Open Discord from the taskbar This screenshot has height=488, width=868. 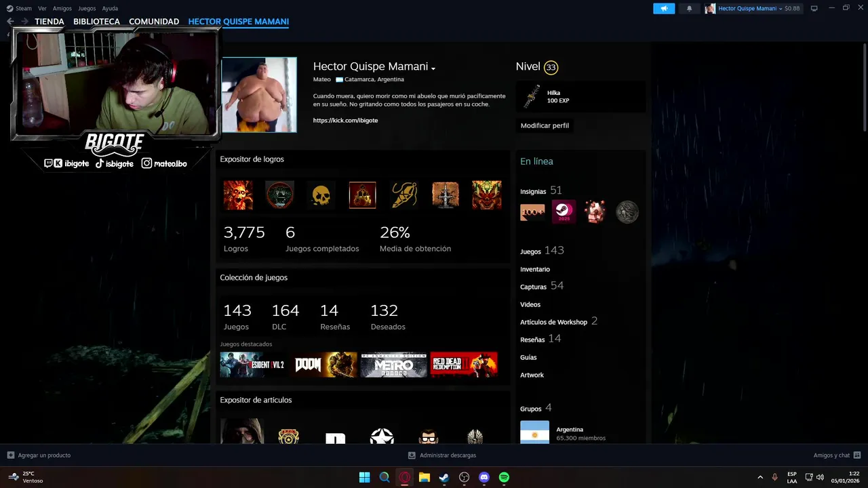tap(484, 477)
